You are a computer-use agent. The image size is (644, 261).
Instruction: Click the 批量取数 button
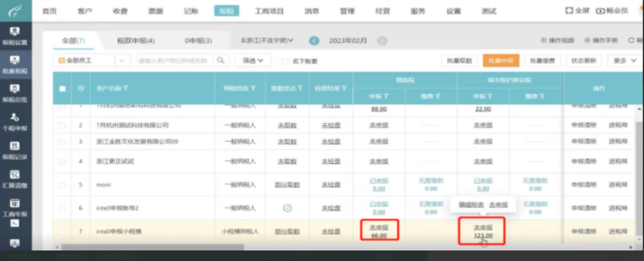460,61
